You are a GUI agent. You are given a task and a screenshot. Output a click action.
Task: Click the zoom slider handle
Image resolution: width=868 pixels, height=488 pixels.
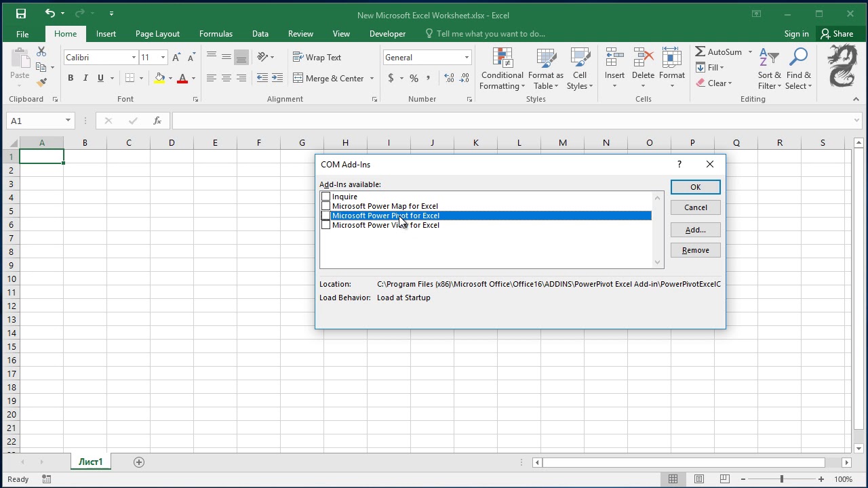pyautogui.click(x=781, y=479)
